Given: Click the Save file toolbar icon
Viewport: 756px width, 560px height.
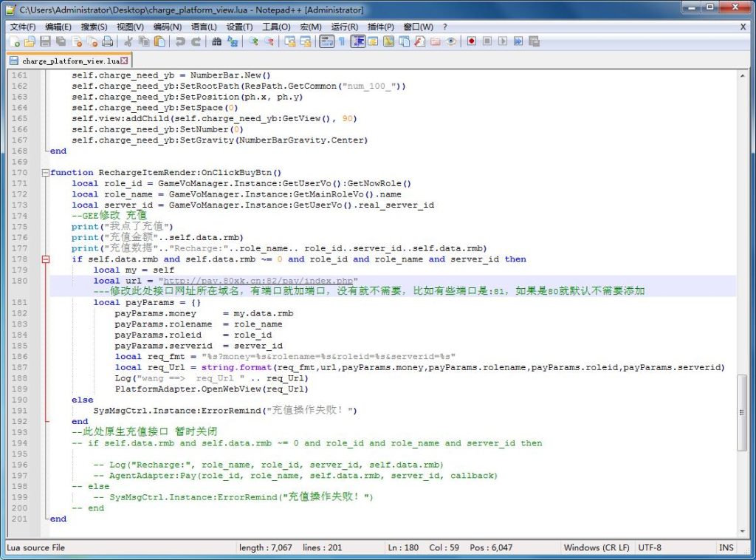Looking at the screenshot, I should tap(45, 41).
